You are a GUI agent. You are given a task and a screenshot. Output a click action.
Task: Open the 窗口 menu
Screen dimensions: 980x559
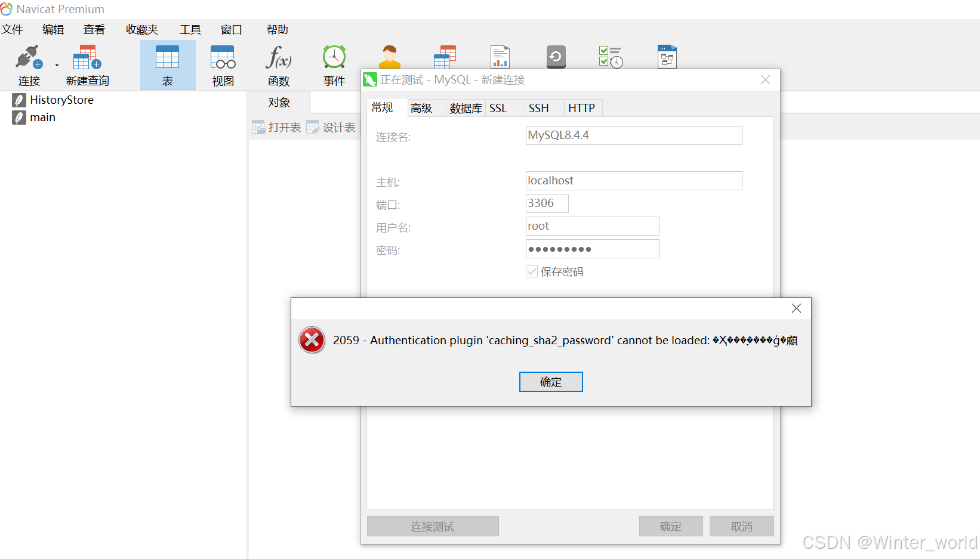(x=232, y=29)
